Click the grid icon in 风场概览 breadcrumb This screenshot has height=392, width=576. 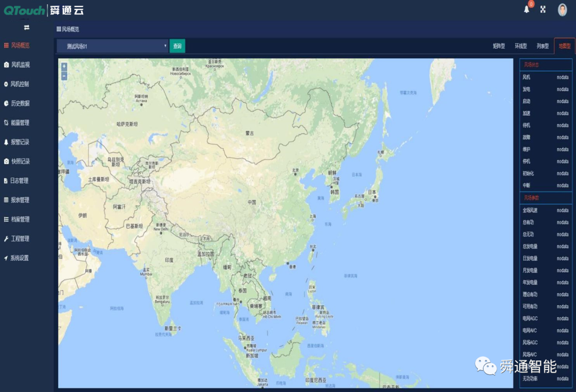click(59, 29)
